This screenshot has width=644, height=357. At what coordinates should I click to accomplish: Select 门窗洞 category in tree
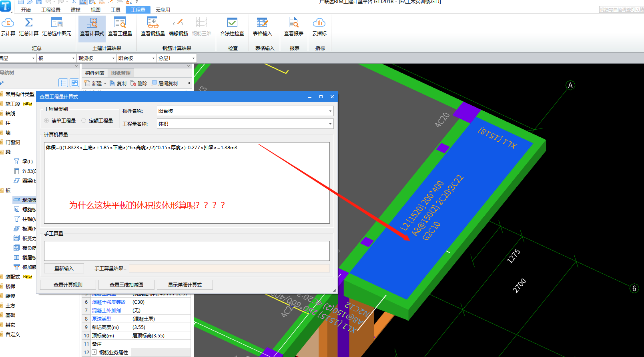[13, 142]
